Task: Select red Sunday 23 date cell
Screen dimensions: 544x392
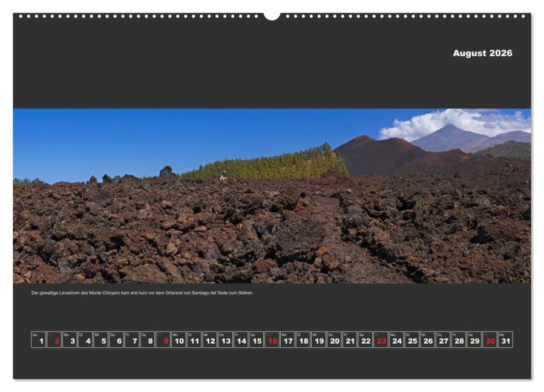Action: click(381, 339)
